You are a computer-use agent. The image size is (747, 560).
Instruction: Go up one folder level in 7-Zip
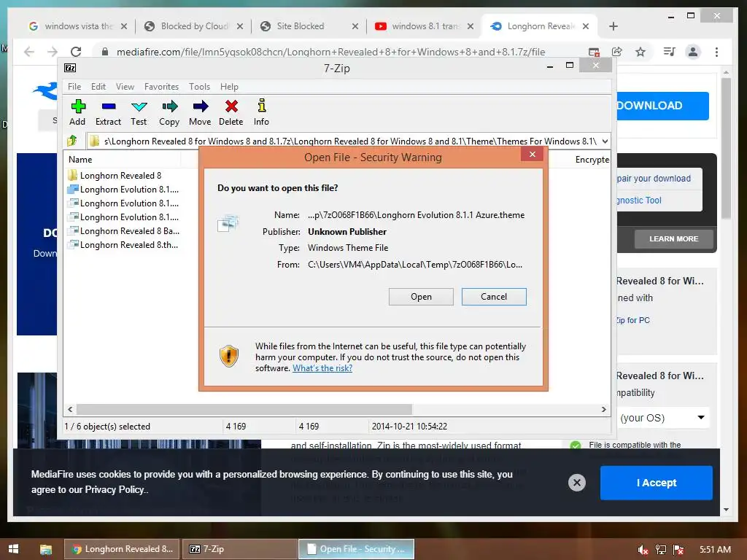(x=72, y=141)
